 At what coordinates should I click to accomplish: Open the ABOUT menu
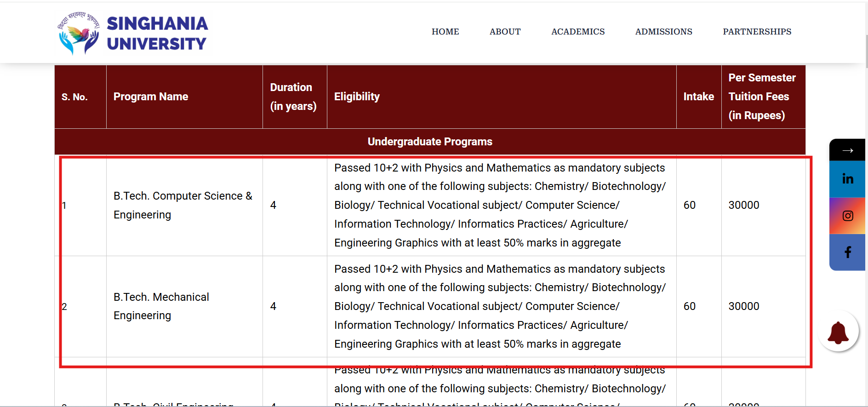pyautogui.click(x=505, y=32)
